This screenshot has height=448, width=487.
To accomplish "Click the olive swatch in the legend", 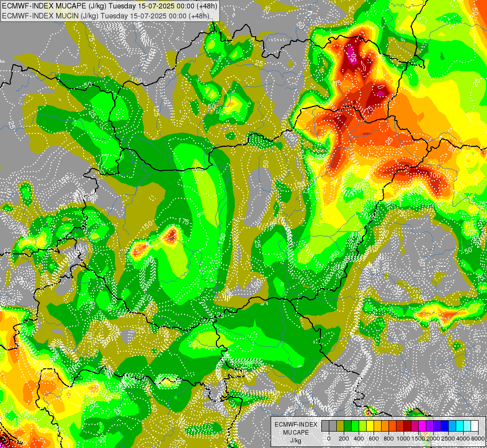I will click(x=340, y=426).
